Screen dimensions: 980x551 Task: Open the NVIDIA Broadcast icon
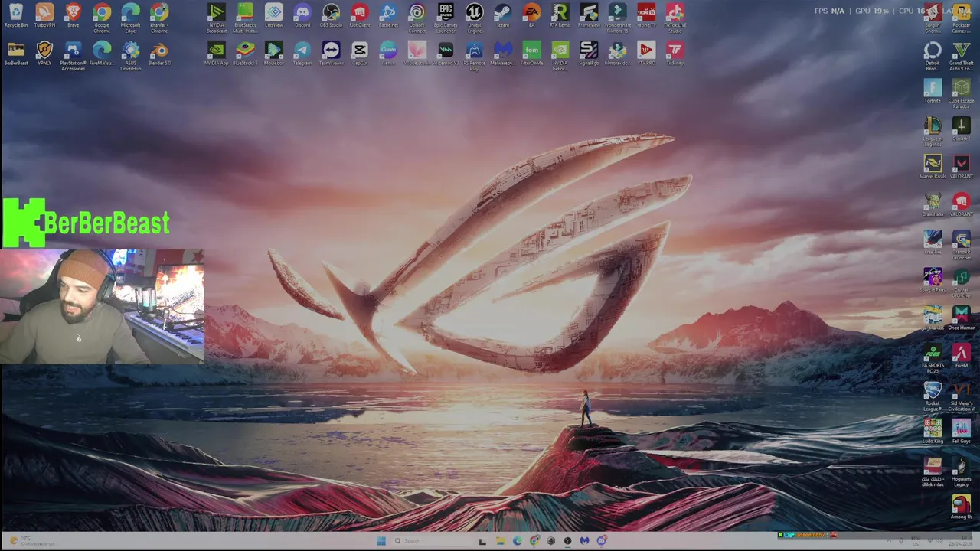pos(217,18)
